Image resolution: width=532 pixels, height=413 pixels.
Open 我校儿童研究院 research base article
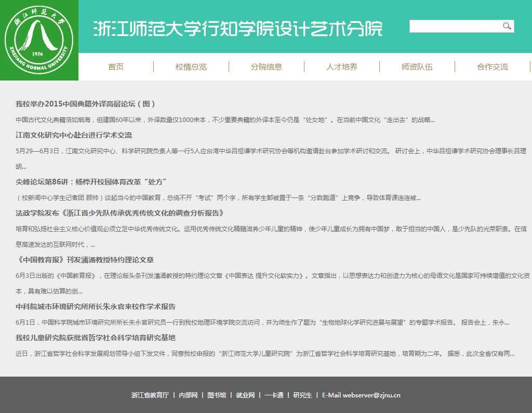click(96, 338)
